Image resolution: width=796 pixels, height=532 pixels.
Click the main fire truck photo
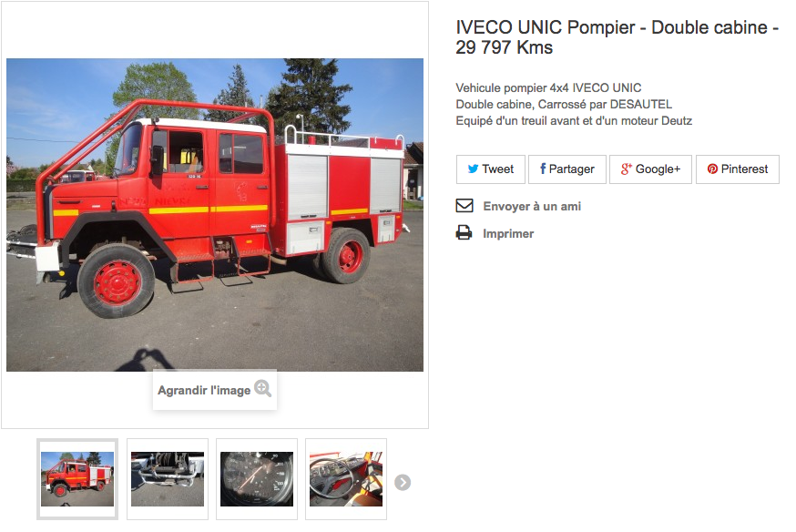tap(215, 215)
